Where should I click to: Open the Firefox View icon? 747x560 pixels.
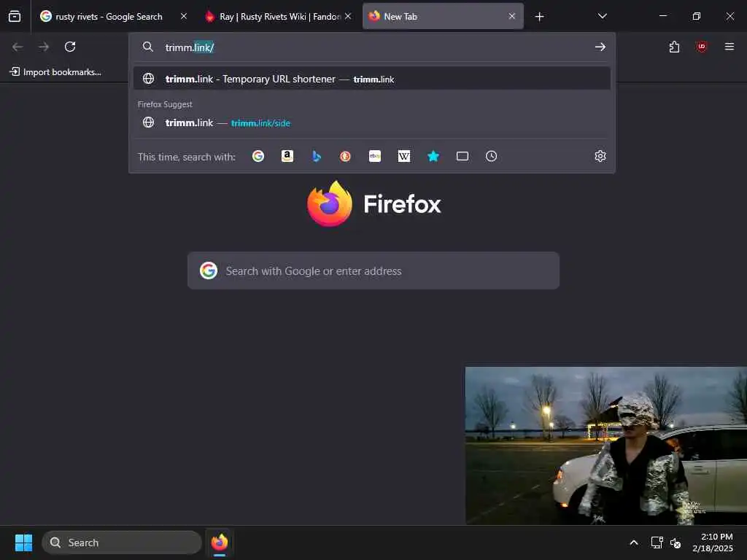(x=15, y=16)
